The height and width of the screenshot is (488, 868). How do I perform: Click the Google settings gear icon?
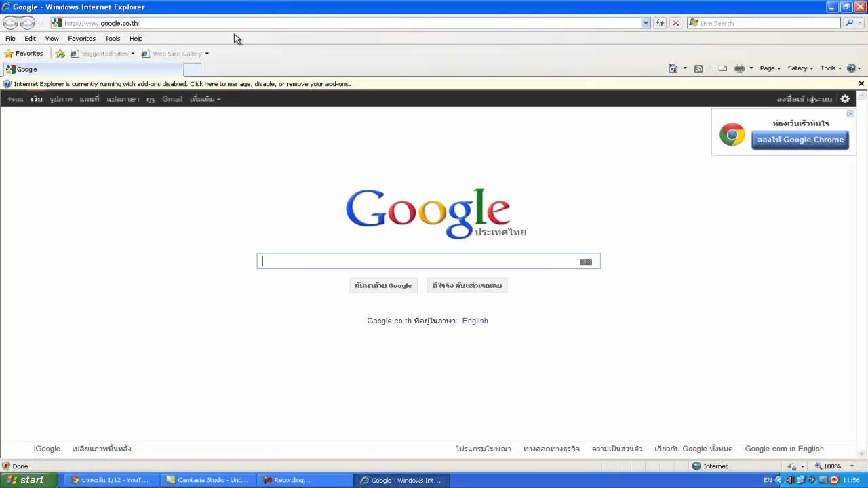tap(845, 99)
